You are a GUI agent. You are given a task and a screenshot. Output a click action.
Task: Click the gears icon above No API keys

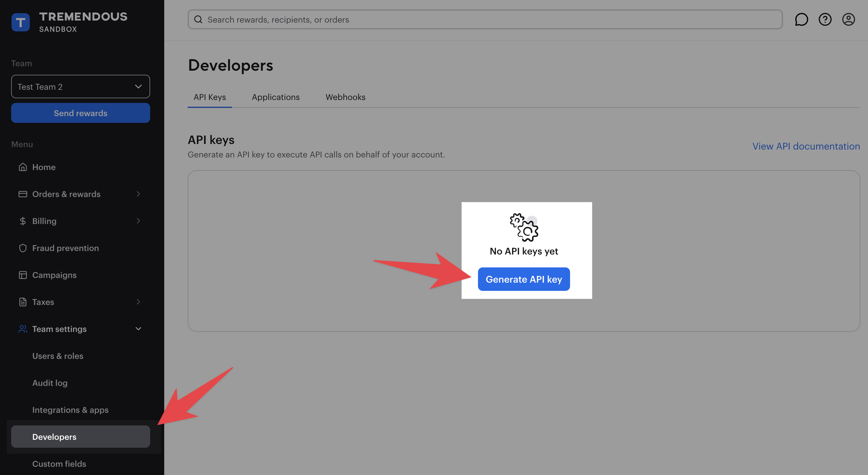(524, 228)
